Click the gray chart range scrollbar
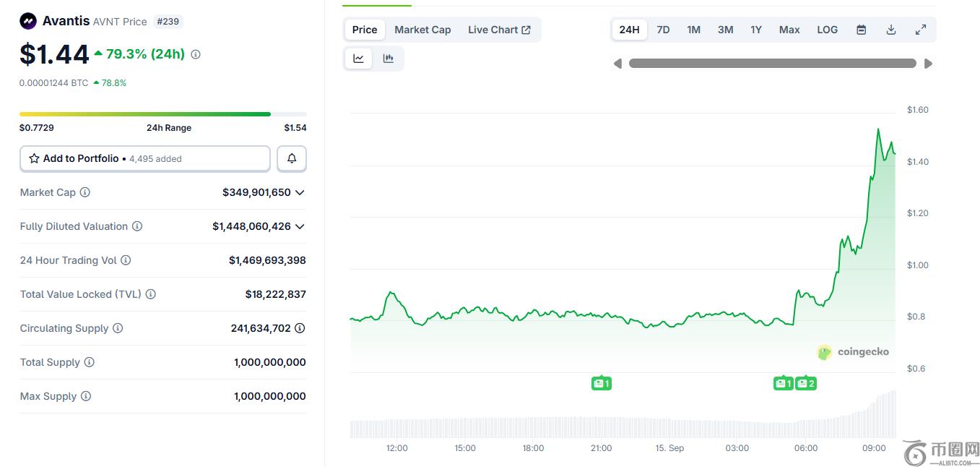 click(772, 64)
